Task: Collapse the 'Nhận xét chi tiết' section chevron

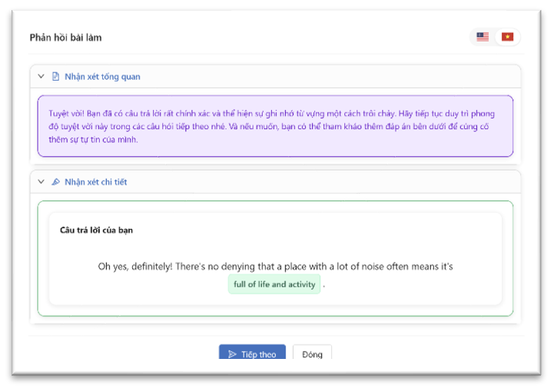Action: (41, 182)
